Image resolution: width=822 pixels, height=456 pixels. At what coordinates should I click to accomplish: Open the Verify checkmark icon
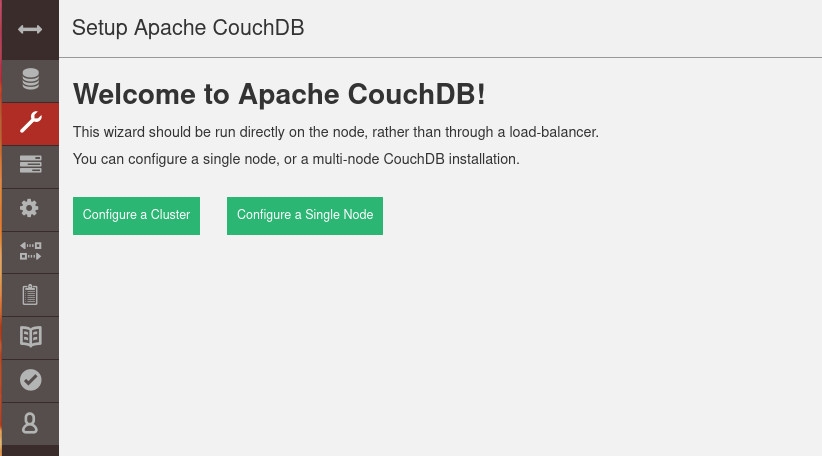pyautogui.click(x=30, y=380)
